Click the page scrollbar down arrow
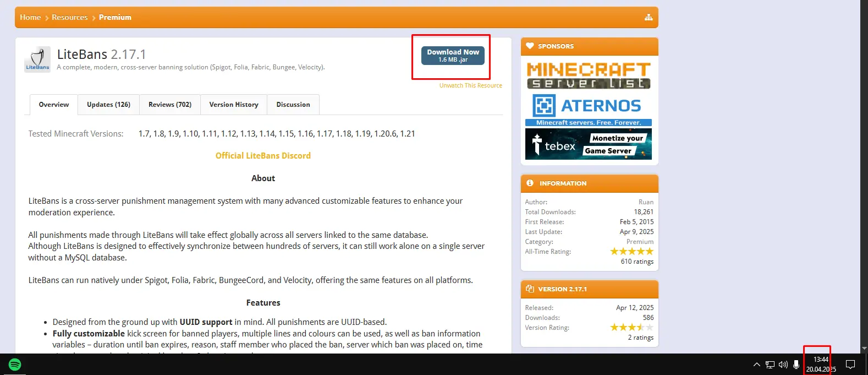Screen dimensions: 868x375 (864, 349)
